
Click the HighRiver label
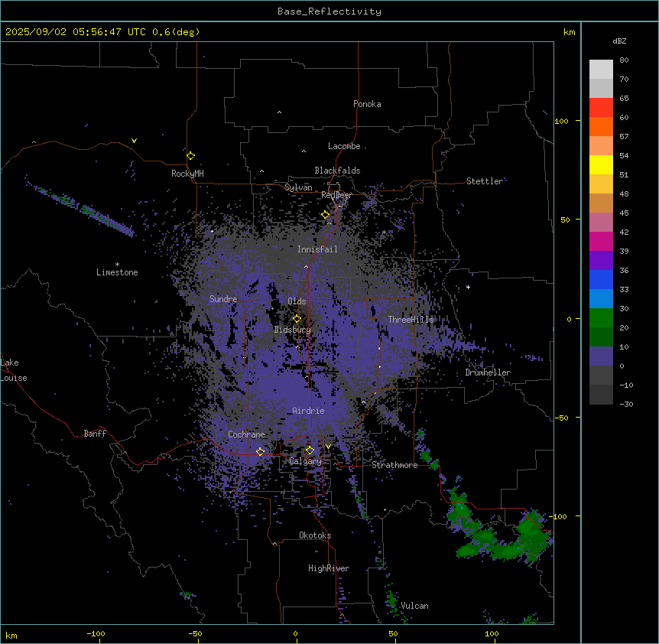coord(329,568)
